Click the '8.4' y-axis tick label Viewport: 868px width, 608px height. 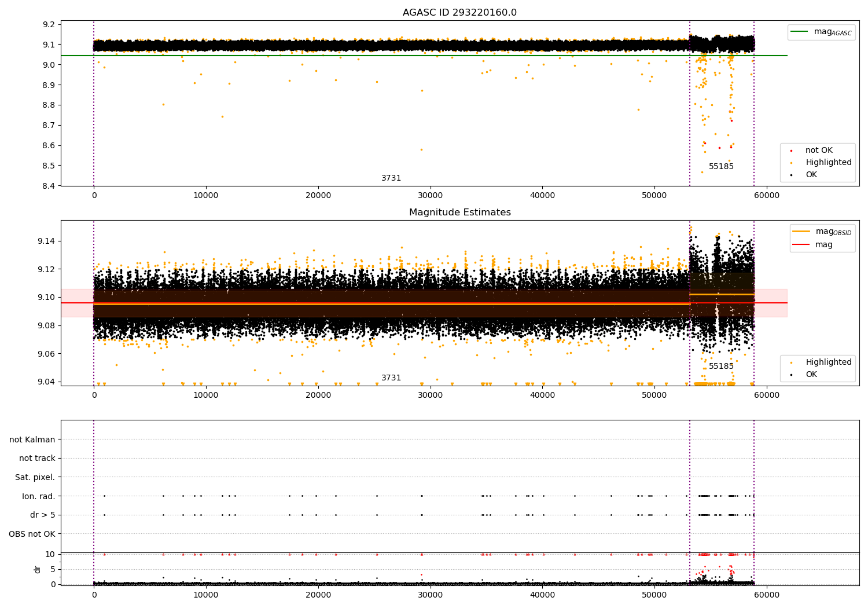[x=50, y=186]
